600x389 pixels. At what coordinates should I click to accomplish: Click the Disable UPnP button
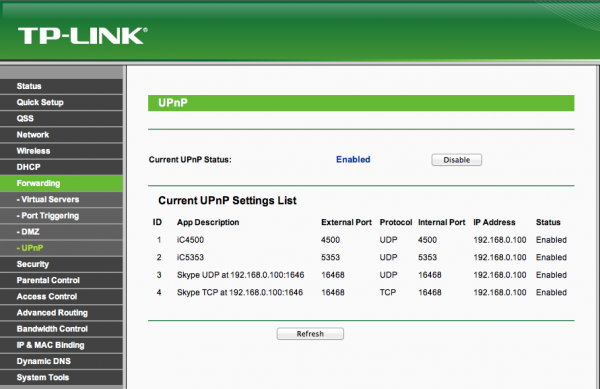457,160
